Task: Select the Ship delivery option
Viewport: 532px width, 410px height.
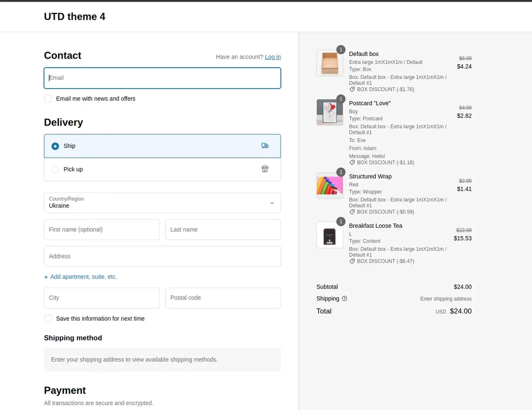Action: point(162,146)
